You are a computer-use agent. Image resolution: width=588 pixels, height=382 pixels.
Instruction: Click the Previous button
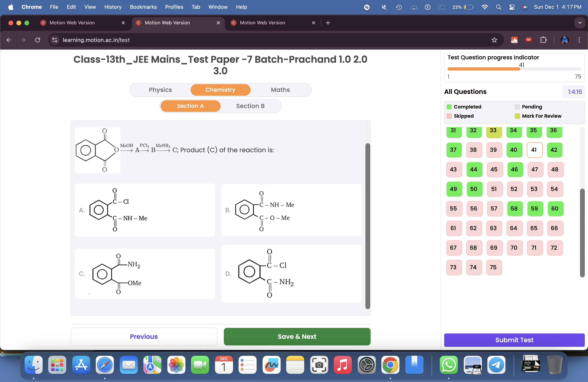coord(144,337)
